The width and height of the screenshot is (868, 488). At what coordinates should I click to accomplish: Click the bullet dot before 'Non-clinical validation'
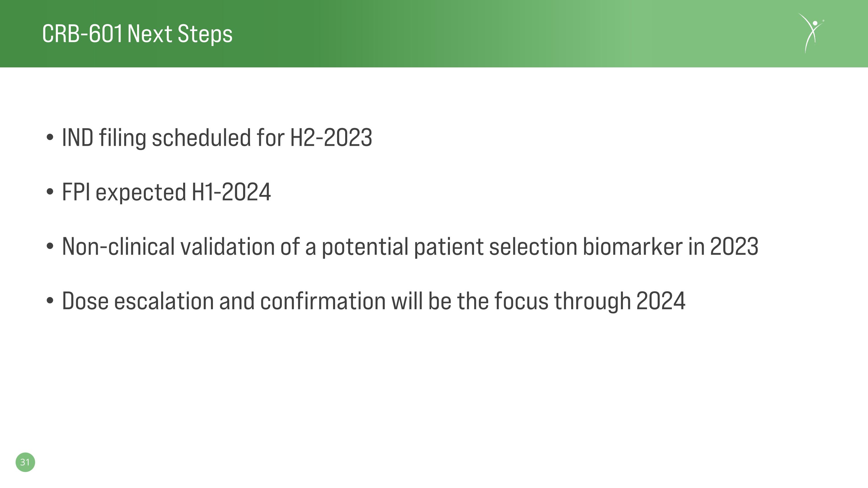tap(50, 246)
